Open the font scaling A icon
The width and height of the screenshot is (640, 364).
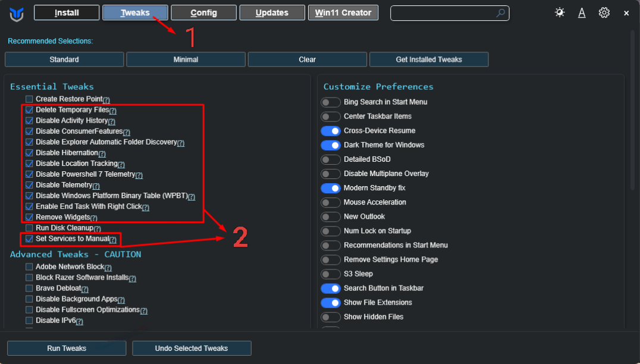(582, 13)
